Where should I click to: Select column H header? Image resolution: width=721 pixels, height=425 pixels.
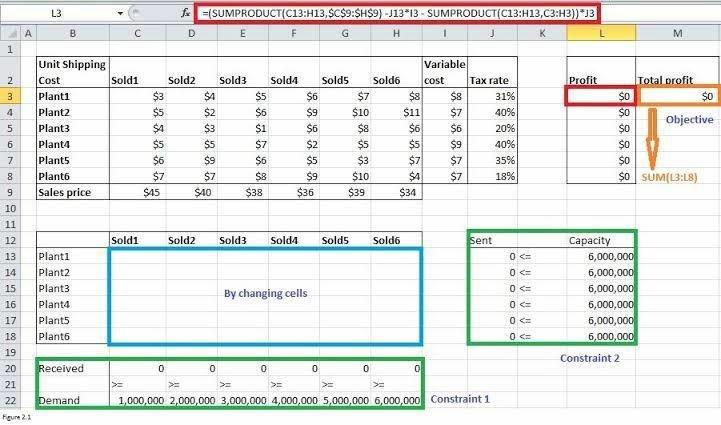[x=396, y=34]
